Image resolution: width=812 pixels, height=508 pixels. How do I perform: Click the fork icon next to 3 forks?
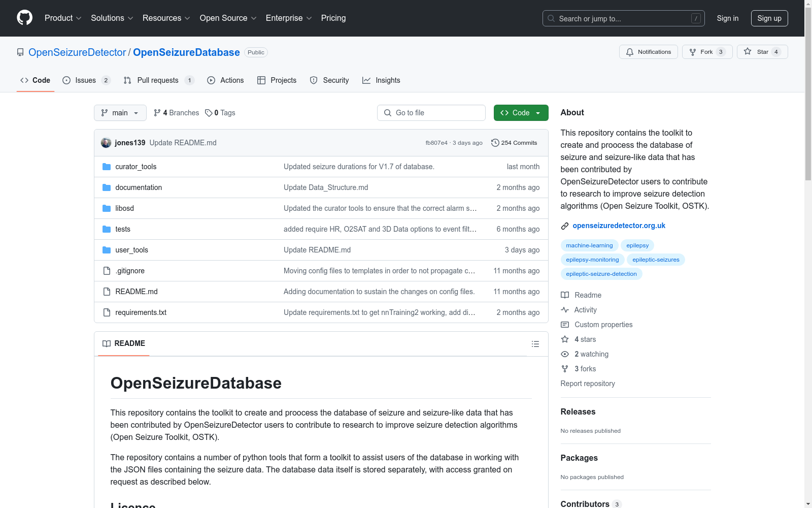tap(565, 369)
